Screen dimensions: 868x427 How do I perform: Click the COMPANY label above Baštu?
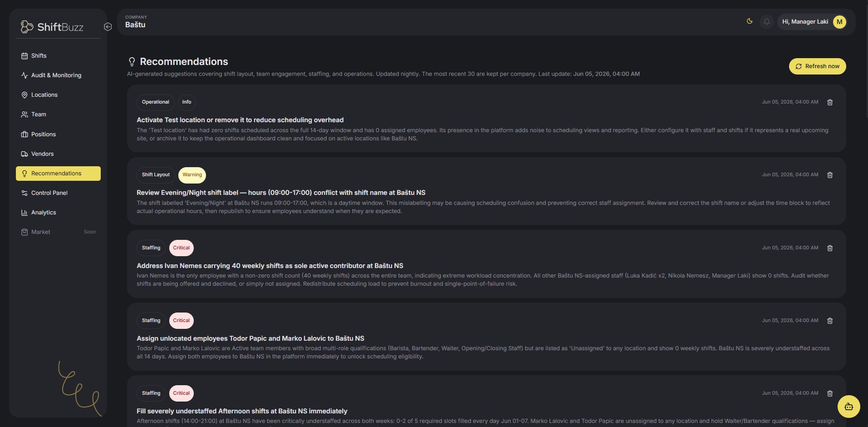136,17
